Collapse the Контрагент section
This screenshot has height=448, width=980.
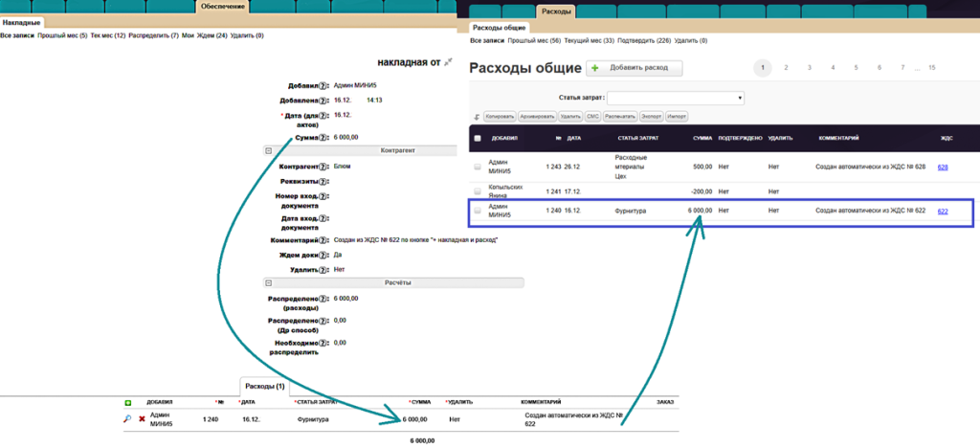[x=269, y=150]
